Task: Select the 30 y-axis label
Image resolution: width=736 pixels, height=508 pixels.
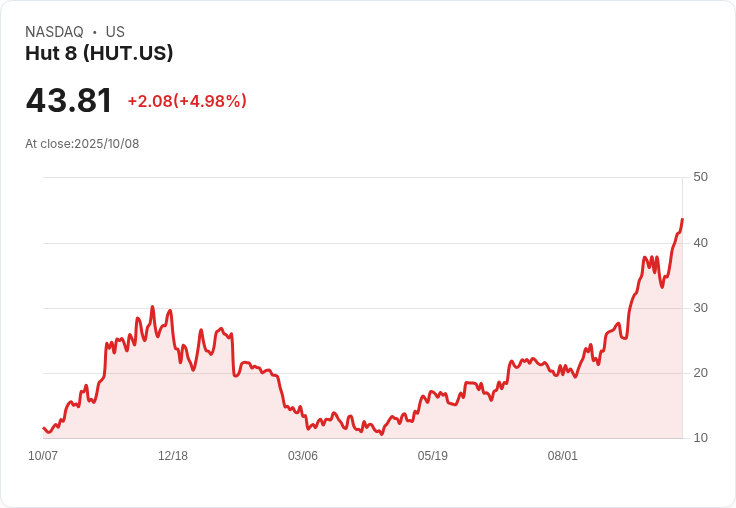Action: click(700, 307)
